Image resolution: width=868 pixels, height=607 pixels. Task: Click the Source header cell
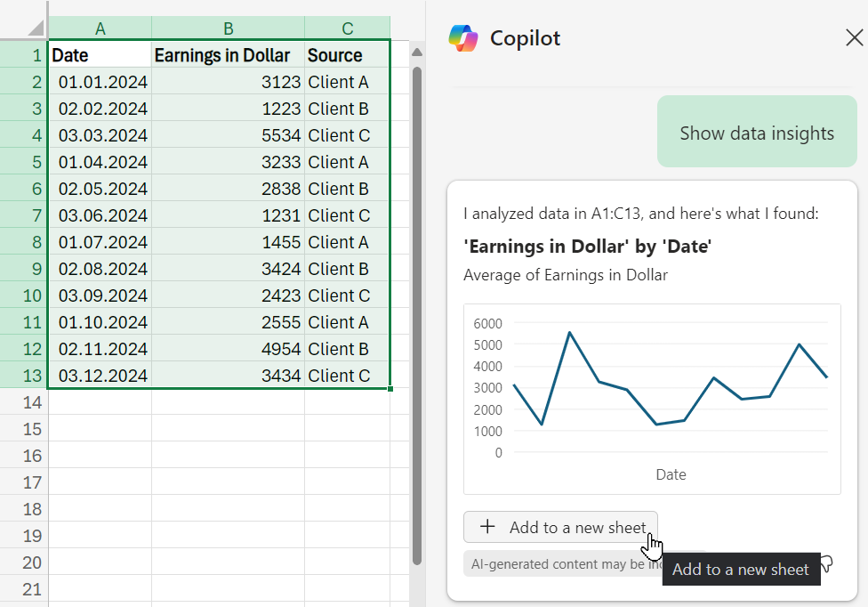347,54
